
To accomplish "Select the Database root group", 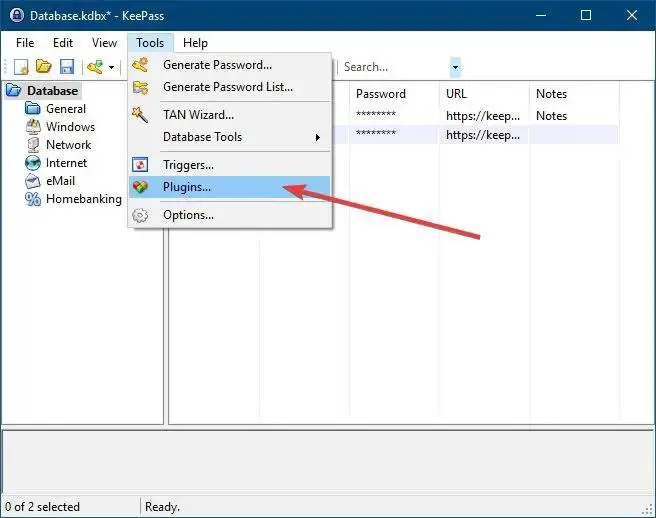I will [52, 91].
